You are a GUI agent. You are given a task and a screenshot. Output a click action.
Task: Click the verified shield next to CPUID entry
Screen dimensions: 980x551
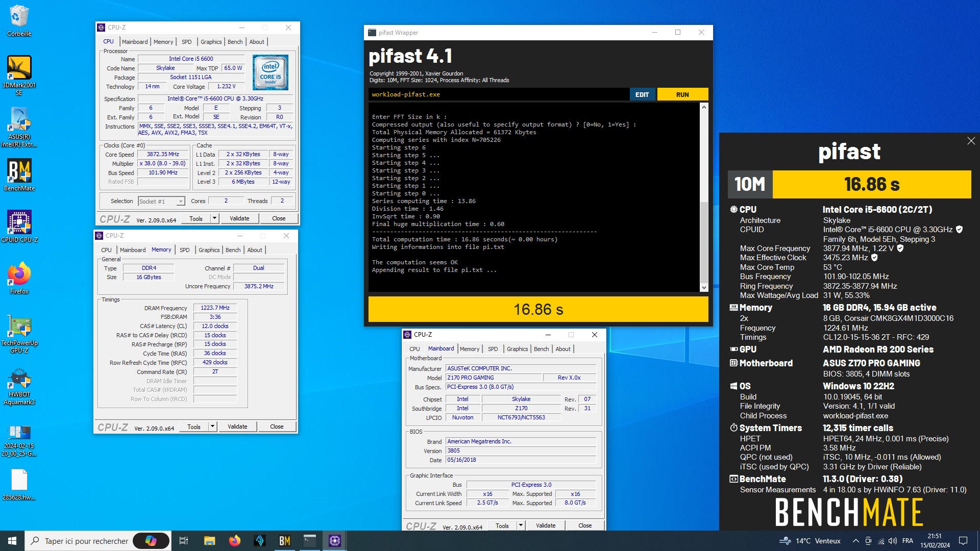point(959,230)
